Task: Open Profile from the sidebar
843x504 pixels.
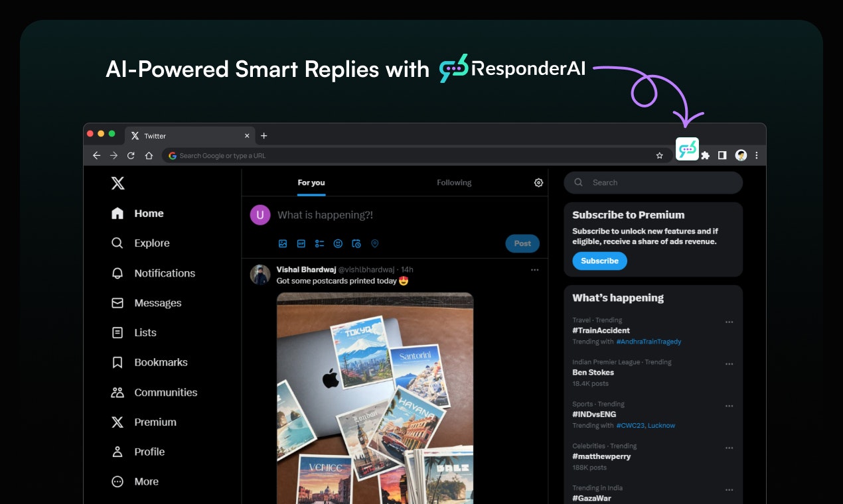Action: pos(138,452)
